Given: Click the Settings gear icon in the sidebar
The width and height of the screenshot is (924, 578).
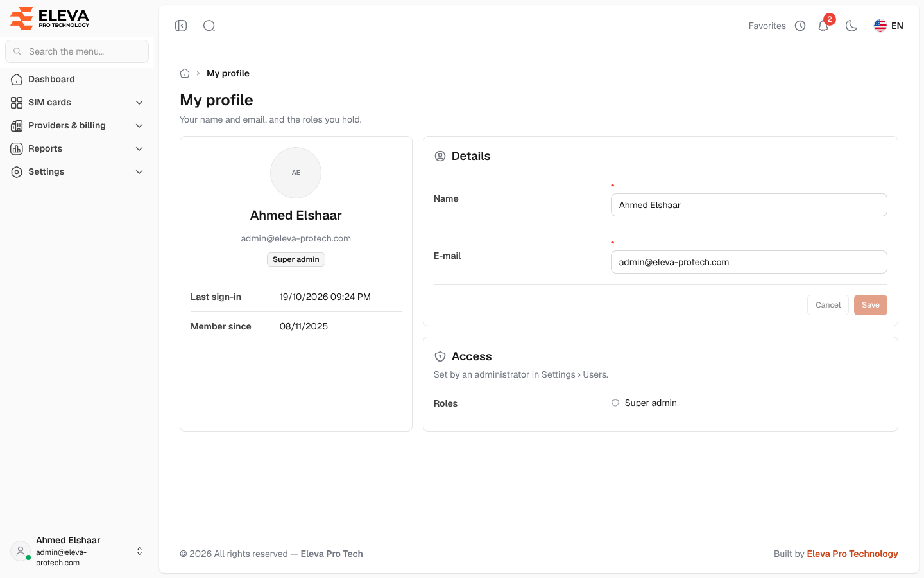Looking at the screenshot, I should click(17, 172).
